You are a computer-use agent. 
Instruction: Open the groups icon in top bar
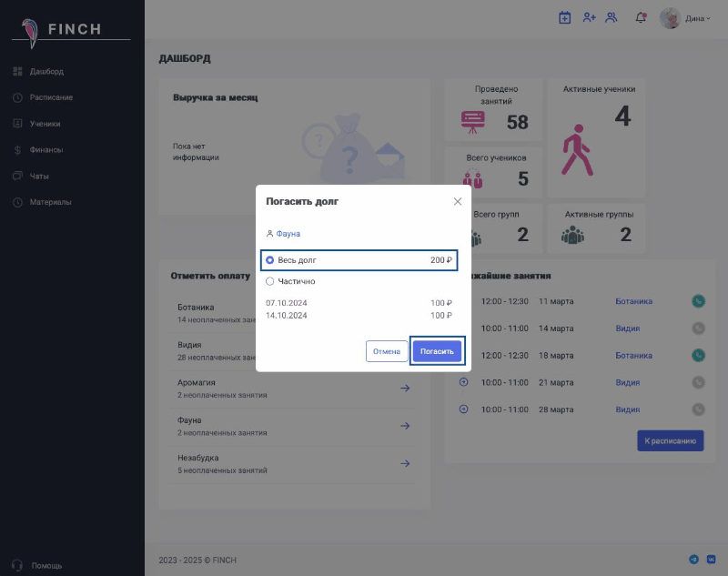612,17
